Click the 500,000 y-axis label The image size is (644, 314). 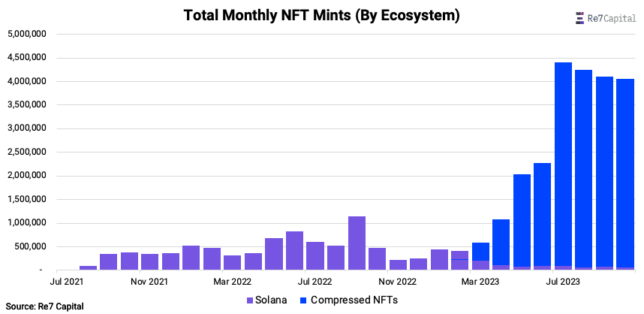point(32,247)
